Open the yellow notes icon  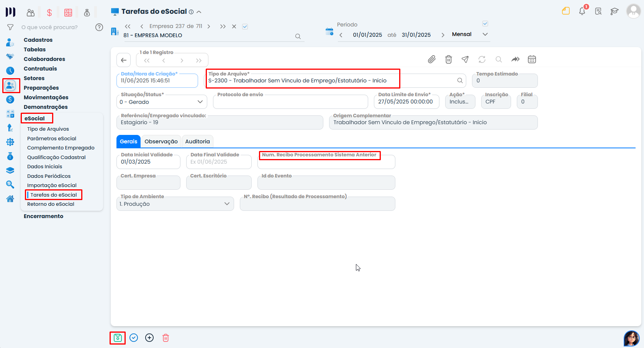tap(566, 11)
